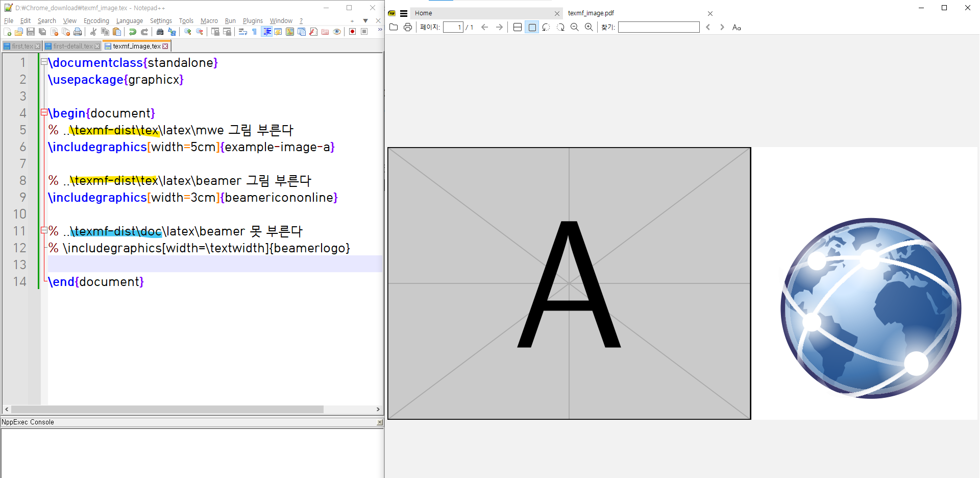Switch to first-detail.tex tab

pyautogui.click(x=72, y=46)
